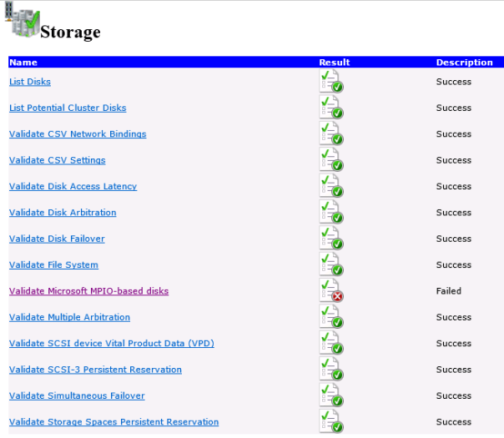
Task: Open the List Disks link
Action: click(30, 82)
